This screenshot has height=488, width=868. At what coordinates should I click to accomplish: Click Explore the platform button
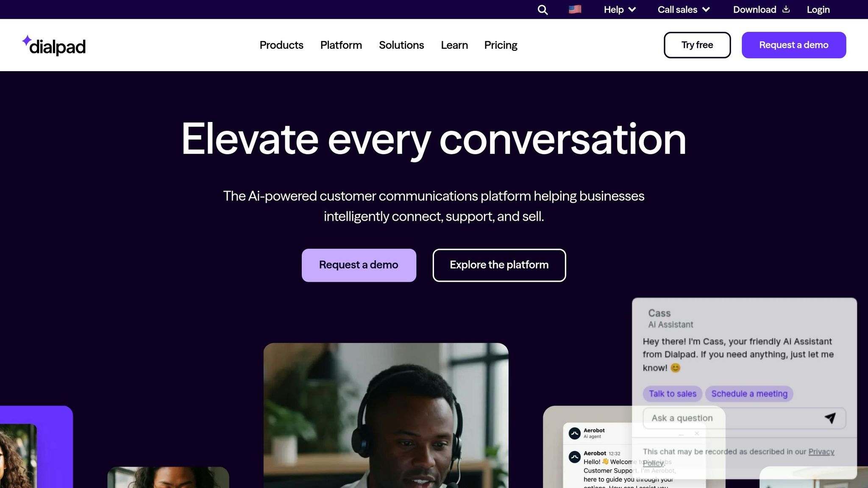pos(499,265)
